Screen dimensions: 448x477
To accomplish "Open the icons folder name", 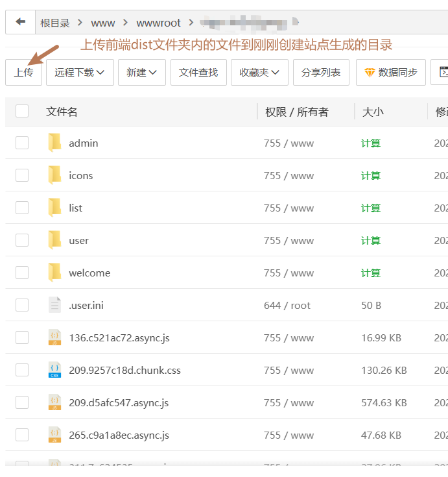I will [81, 175].
